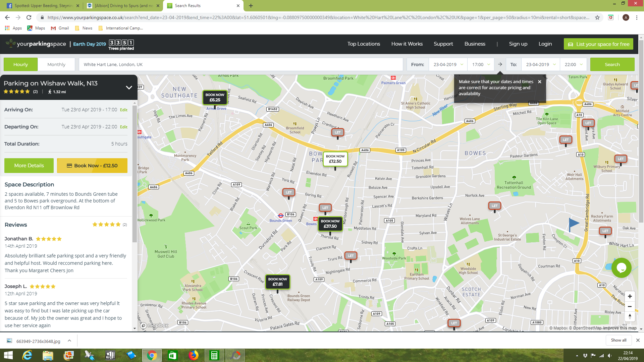Reload the page in Chrome
Screen dimensions: 644x362
pyautogui.click(x=29, y=17)
